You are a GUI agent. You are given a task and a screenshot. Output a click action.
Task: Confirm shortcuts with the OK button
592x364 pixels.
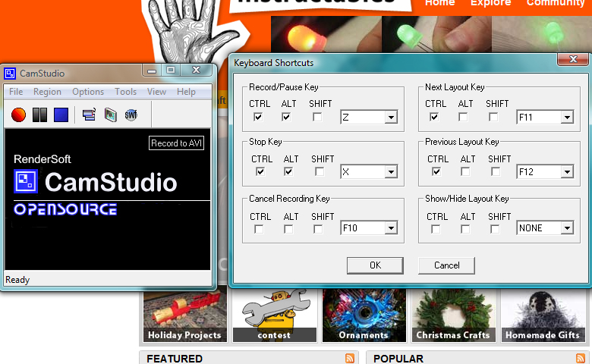[x=375, y=265]
